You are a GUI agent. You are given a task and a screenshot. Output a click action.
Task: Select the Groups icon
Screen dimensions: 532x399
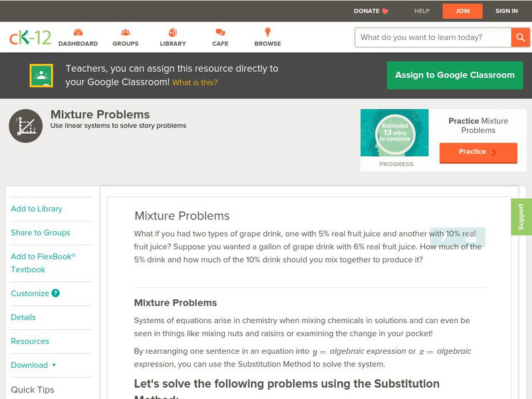point(126,31)
